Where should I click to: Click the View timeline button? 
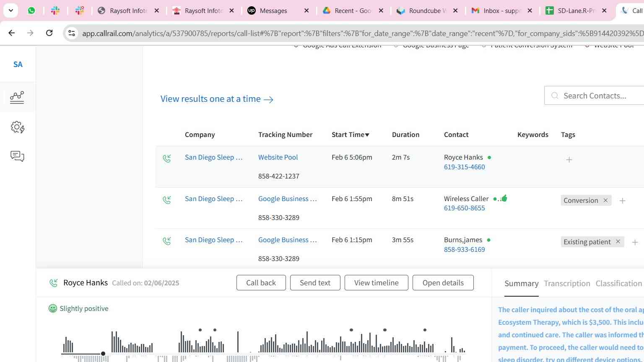coord(377,283)
